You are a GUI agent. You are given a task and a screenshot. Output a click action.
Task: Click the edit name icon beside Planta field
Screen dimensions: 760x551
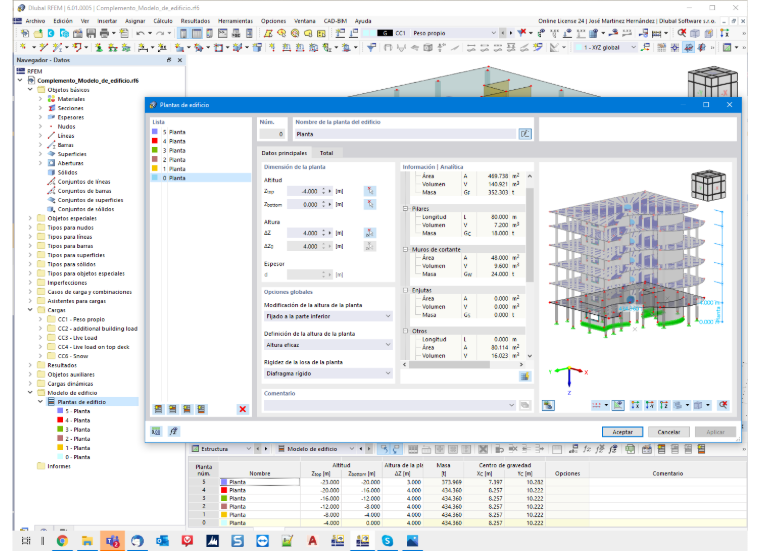click(x=525, y=134)
